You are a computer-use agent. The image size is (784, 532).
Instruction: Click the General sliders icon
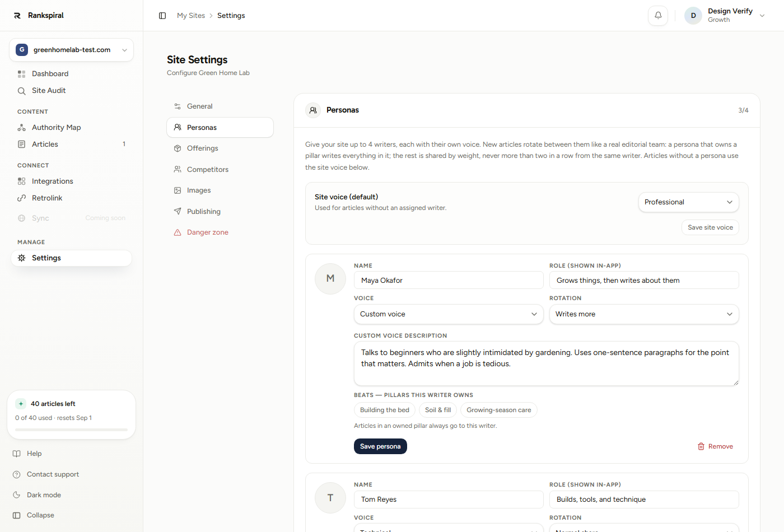(x=178, y=106)
